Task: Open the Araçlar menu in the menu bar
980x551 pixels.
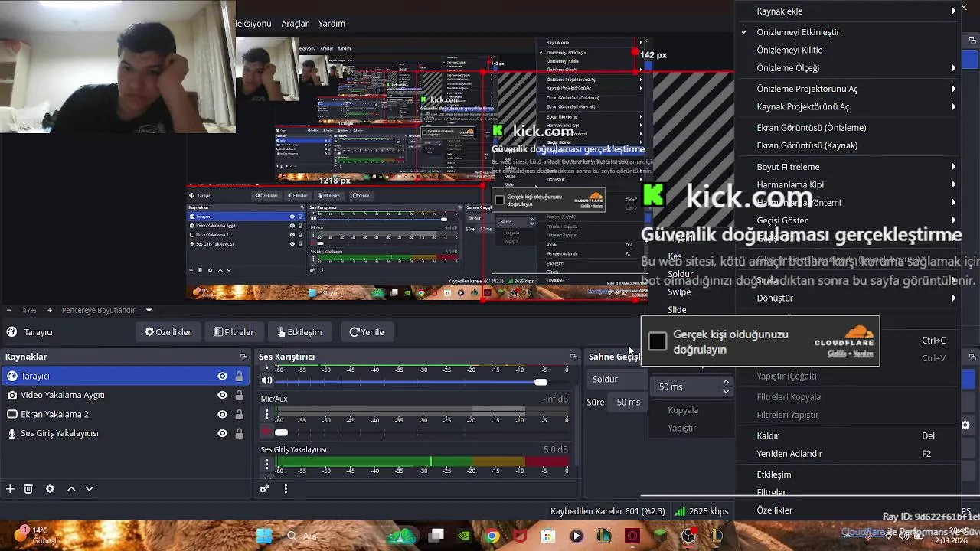Action: coord(295,24)
